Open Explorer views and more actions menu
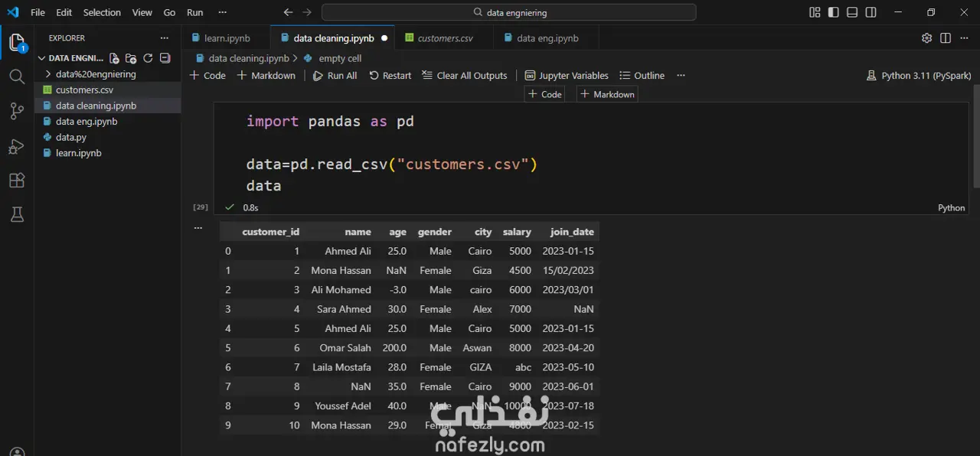The height and width of the screenshot is (456, 980). [x=164, y=37]
